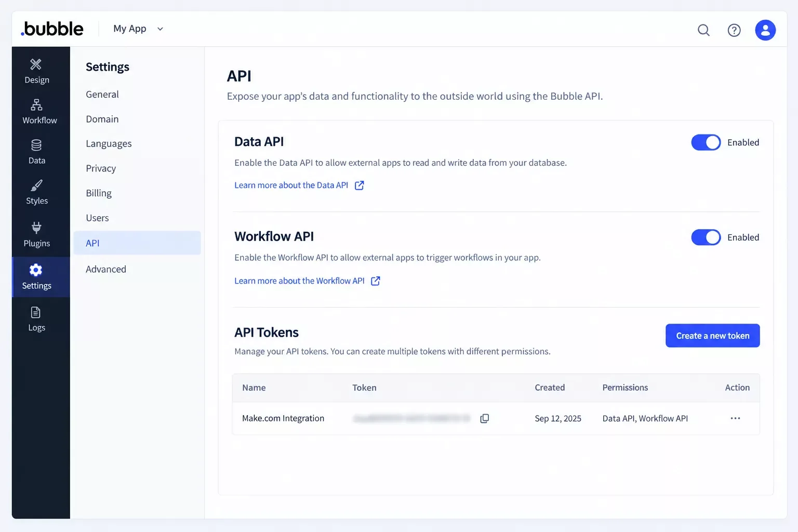Click the search magnifier icon
Image resolution: width=798 pixels, height=532 pixels.
pos(703,30)
